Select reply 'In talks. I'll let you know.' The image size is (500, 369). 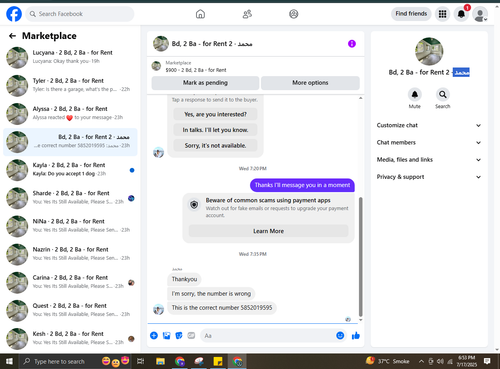[215, 130]
